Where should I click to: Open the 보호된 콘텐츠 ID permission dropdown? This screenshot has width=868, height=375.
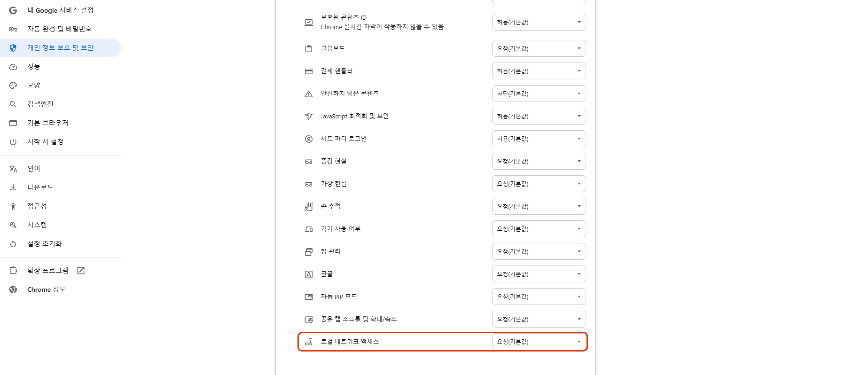(539, 22)
